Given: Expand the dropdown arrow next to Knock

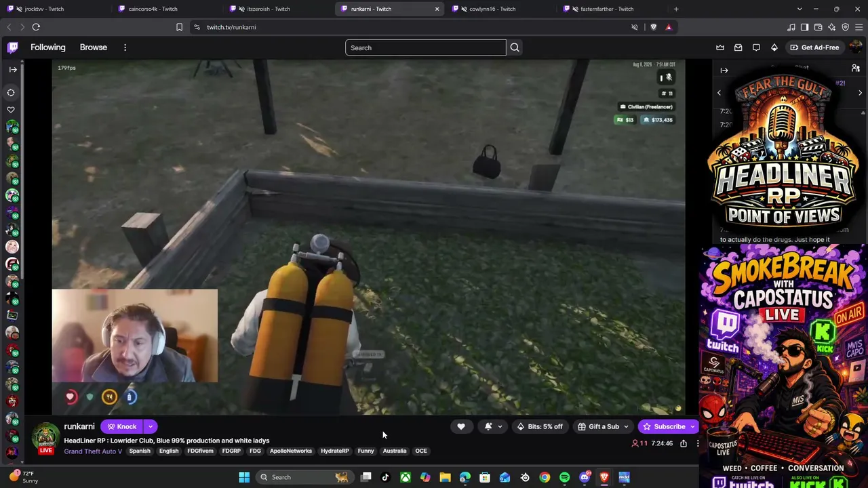Looking at the screenshot, I should (151, 426).
